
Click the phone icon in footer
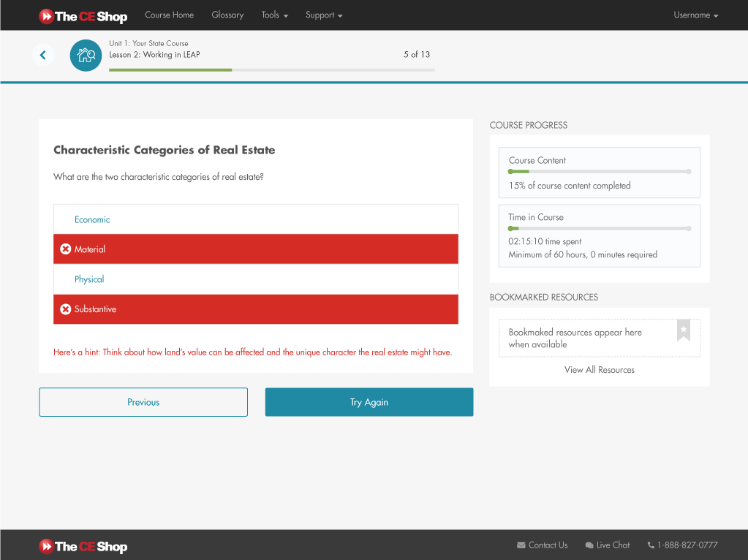coord(651,545)
